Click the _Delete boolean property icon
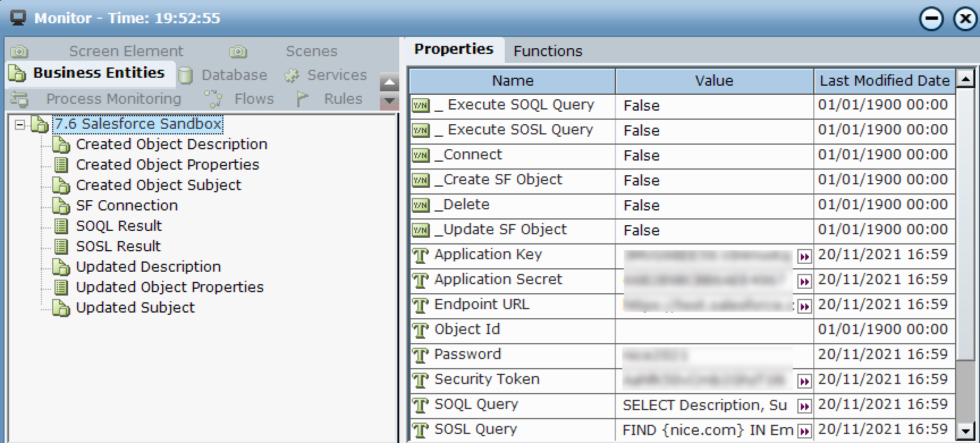The width and height of the screenshot is (980, 443). [421, 205]
